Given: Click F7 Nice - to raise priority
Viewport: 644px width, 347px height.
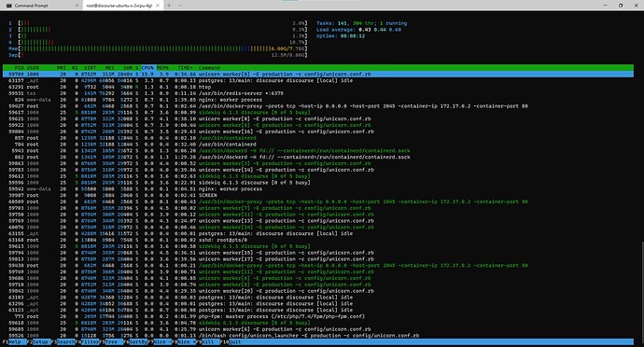Looking at the screenshot, I should (x=161, y=341).
